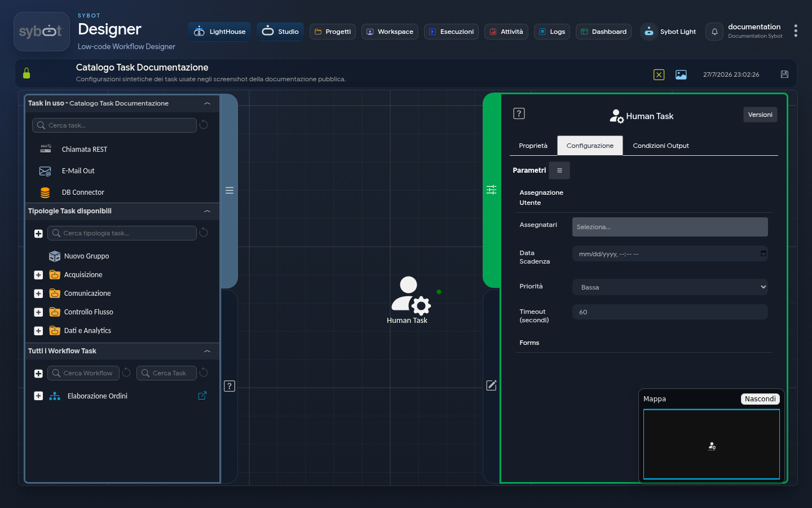Click the save disk icon
This screenshot has height=508, width=812.
point(784,75)
